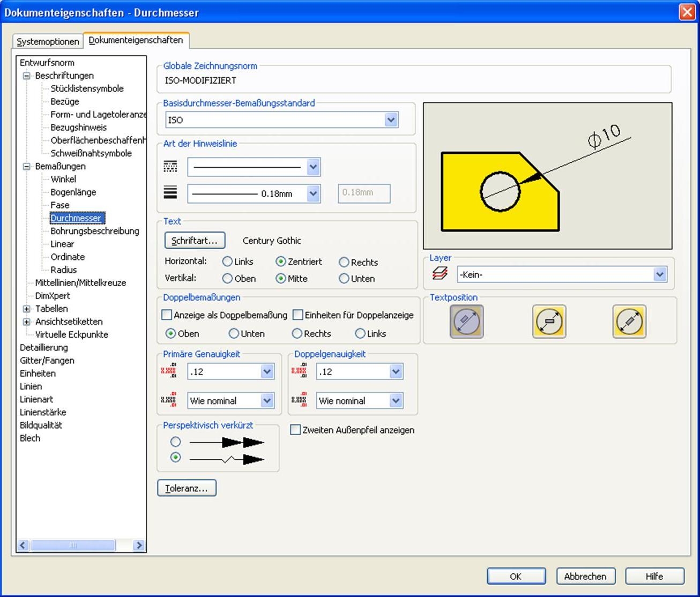
Task: Open line thickness 0.18mm dropdown
Action: [314, 193]
